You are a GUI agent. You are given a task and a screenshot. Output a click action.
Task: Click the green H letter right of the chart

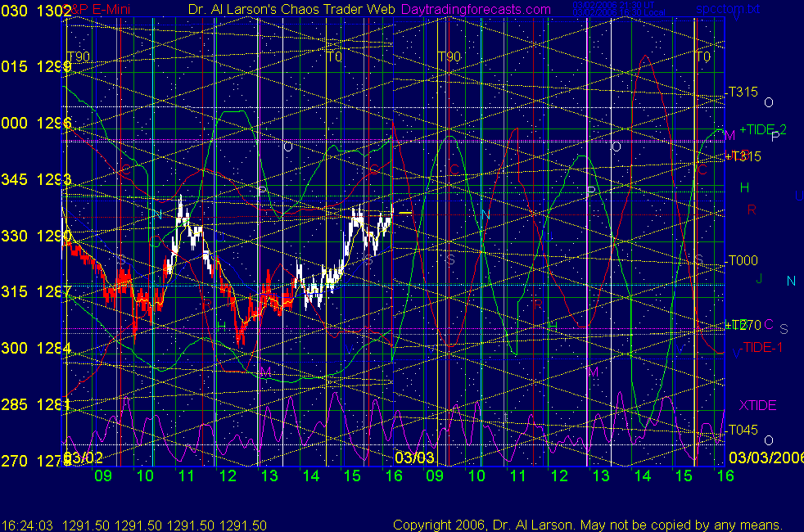[x=744, y=188]
